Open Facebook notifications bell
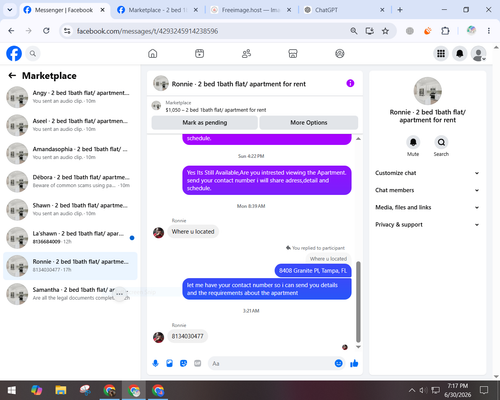Viewport: 500px width, 400px height. coord(460,53)
